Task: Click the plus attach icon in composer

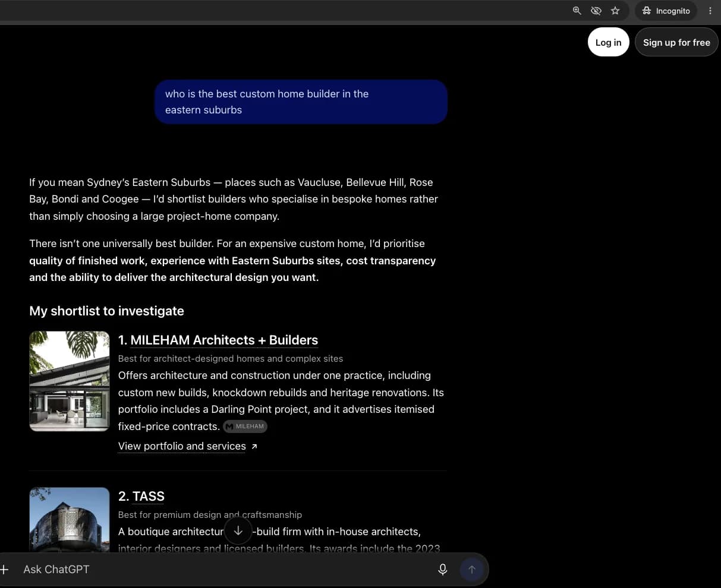Action: 4,570
